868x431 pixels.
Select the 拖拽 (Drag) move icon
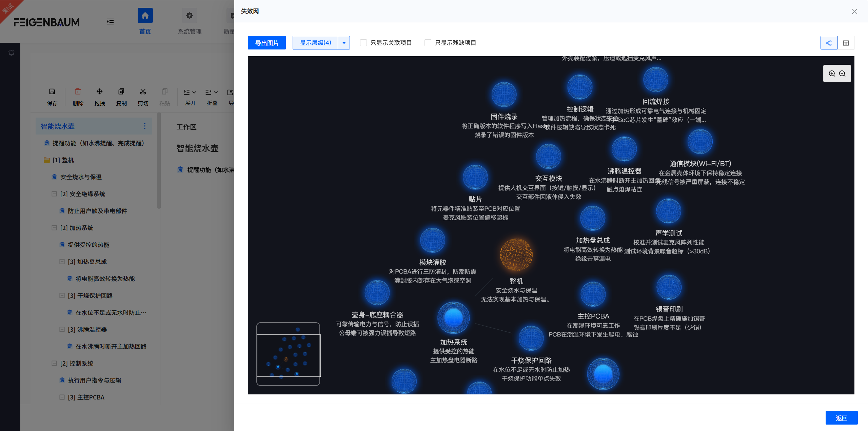pyautogui.click(x=99, y=91)
